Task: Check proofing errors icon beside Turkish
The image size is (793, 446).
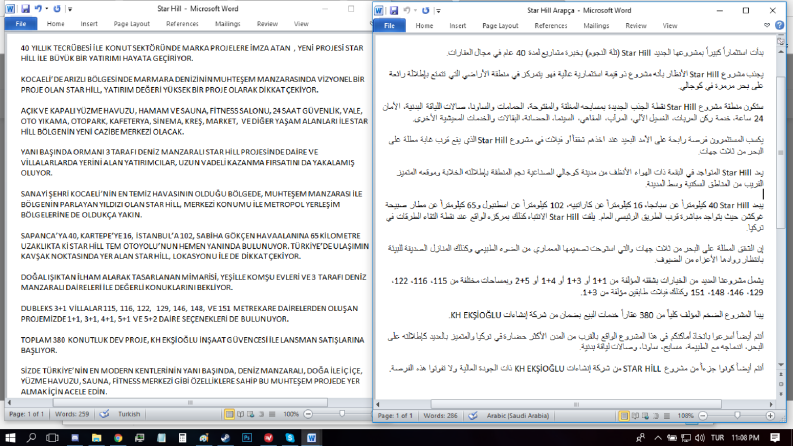Action: click(x=104, y=414)
